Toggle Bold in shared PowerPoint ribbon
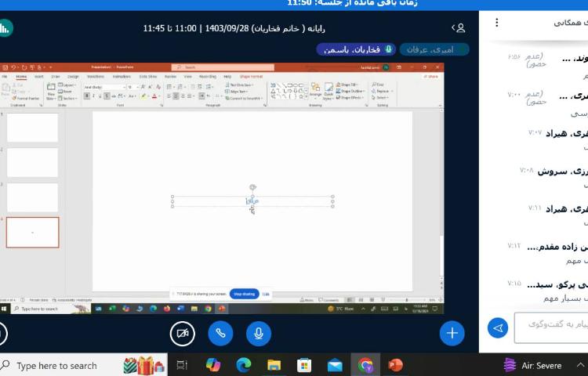 tap(87, 96)
